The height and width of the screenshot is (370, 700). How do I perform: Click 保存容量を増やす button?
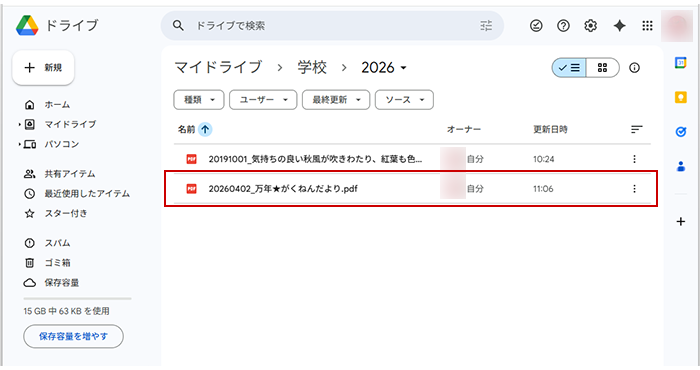73,337
